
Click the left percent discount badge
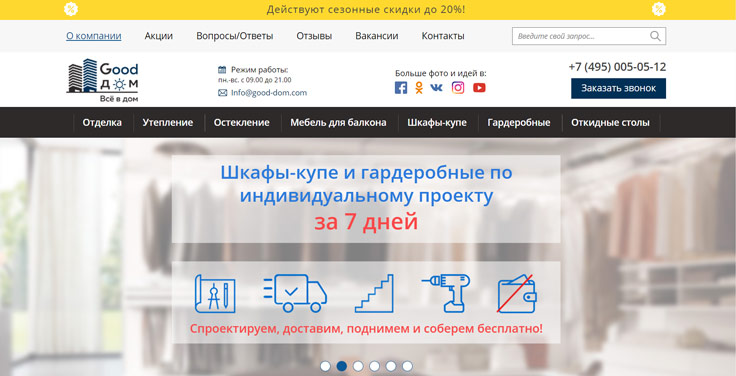(x=71, y=9)
